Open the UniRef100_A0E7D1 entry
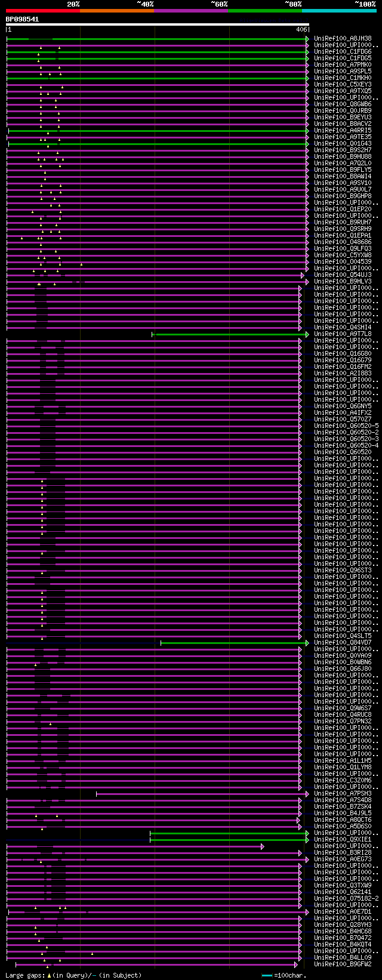382x980 pixels. [x=343, y=912]
